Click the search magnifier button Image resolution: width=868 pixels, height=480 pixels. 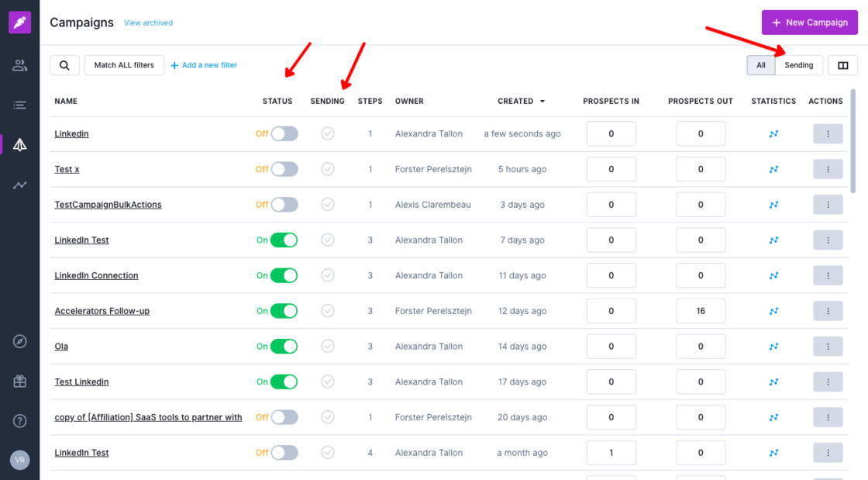[x=65, y=65]
